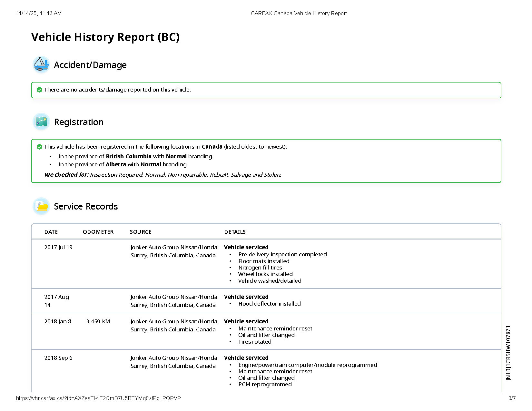Screen dimensions: 532x411
Task: Click the Accident/Damage tow truck icon
Action: click(x=41, y=64)
